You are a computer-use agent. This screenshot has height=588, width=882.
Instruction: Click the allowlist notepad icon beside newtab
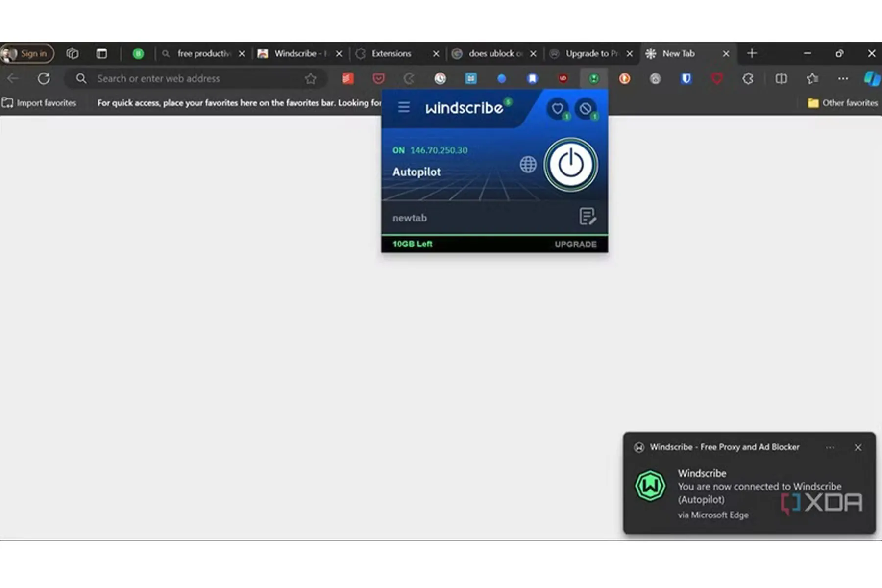point(587,217)
